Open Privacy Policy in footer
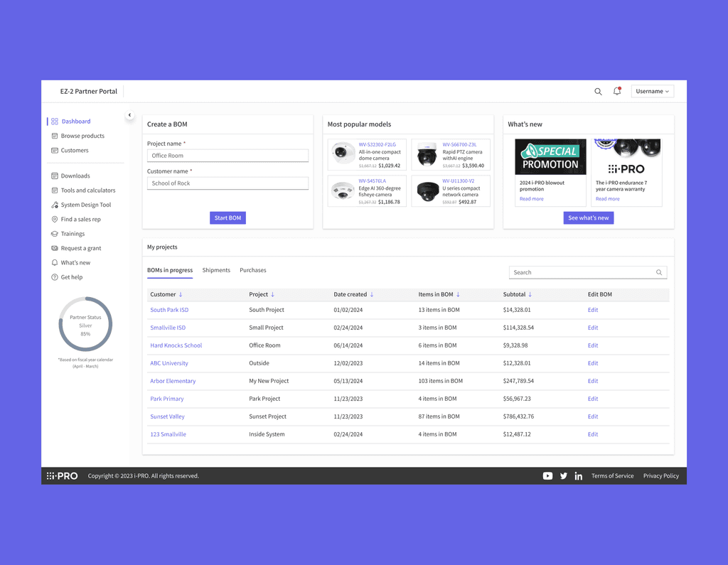The image size is (728, 565). pos(661,476)
